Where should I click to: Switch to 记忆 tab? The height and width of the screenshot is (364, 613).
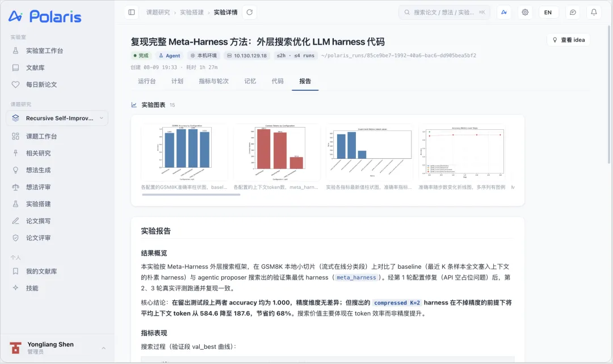[250, 81]
